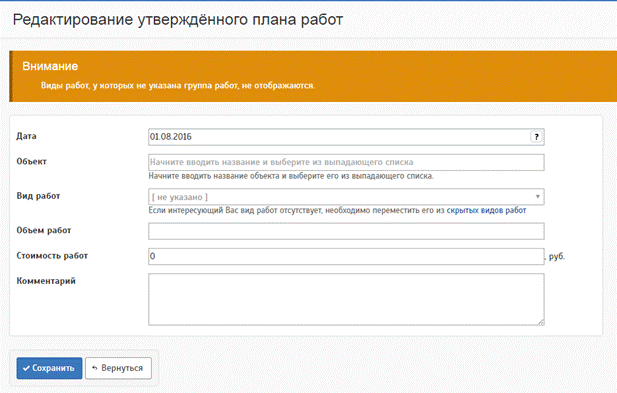Click the Внимание warning heading
This screenshot has height=393, width=617.
50,66
